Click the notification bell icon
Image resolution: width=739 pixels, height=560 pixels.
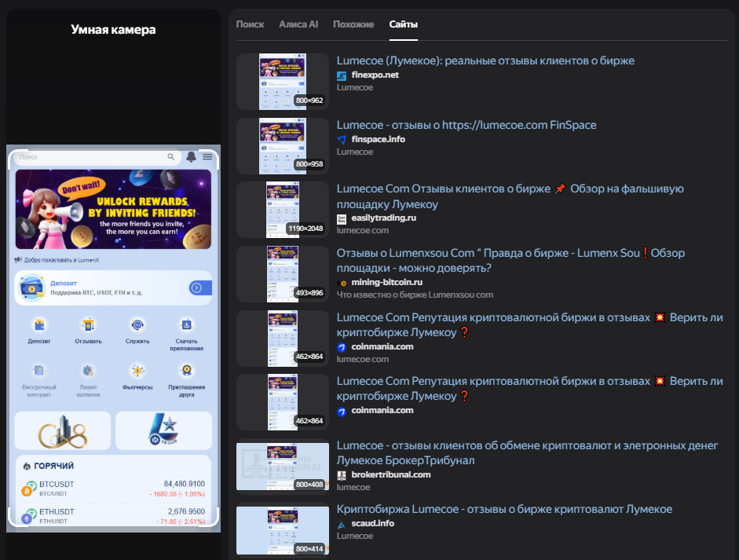191,157
